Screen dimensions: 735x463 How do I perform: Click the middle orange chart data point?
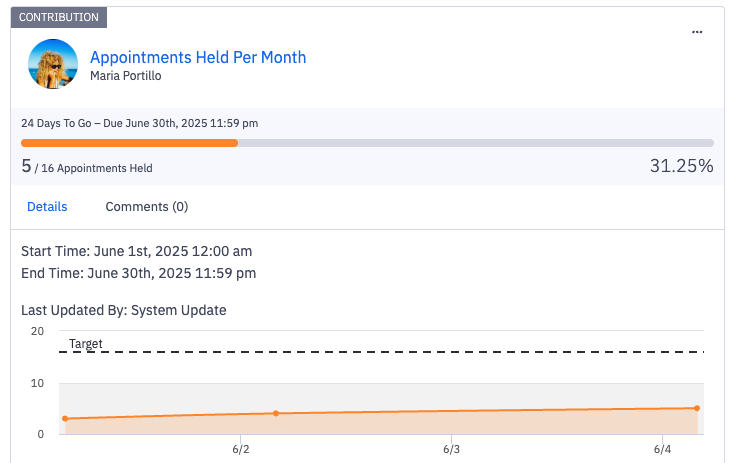click(x=276, y=413)
